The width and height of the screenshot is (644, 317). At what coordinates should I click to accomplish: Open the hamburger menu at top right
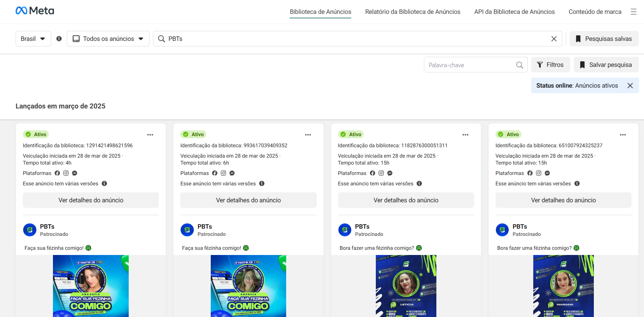tap(634, 12)
